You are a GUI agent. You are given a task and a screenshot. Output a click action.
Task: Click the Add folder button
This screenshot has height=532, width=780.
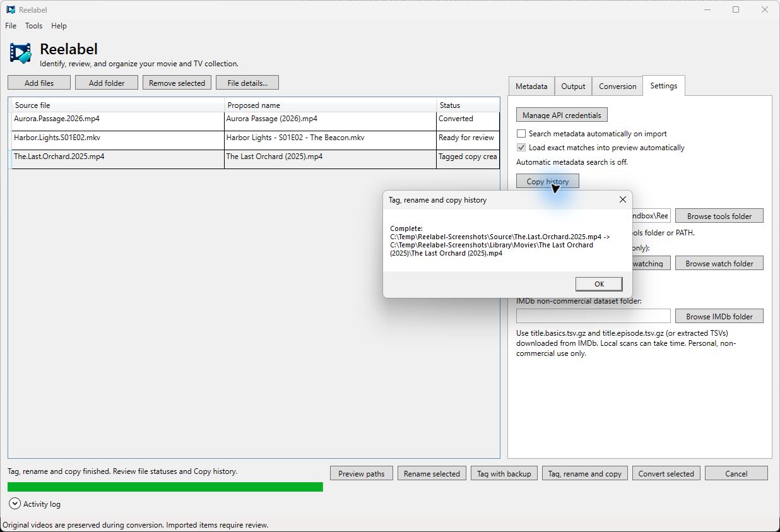pos(107,83)
